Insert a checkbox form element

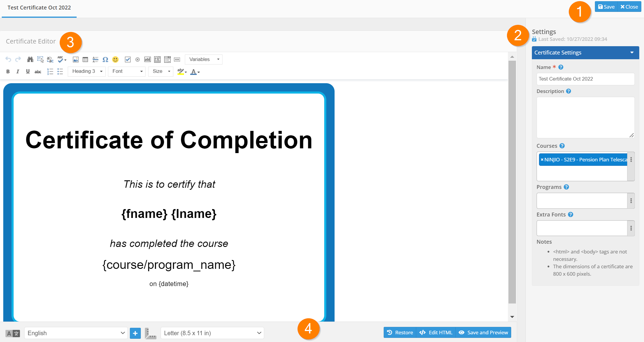[x=128, y=60]
